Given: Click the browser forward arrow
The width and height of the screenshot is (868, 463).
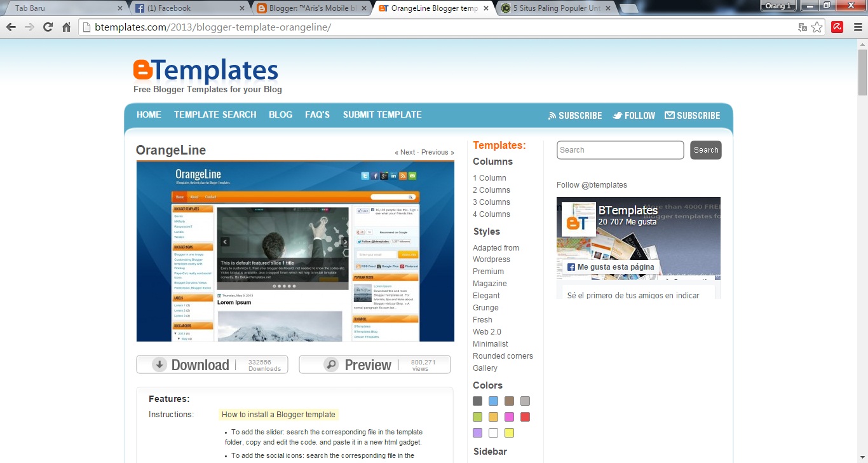Looking at the screenshot, I should pos(29,27).
